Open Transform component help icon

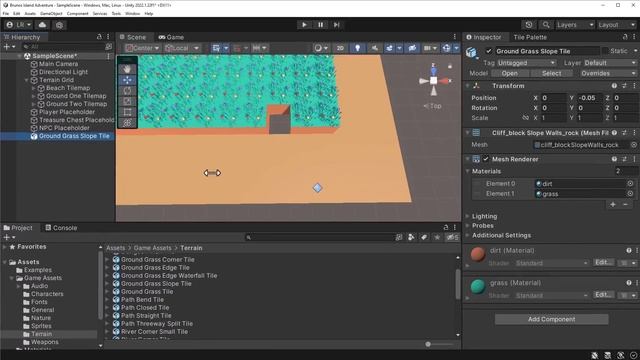point(614,86)
